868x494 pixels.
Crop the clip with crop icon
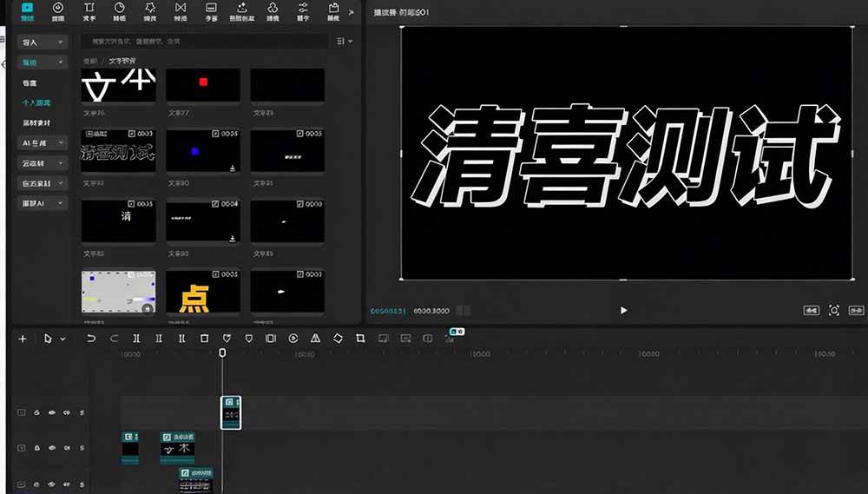[x=360, y=339]
